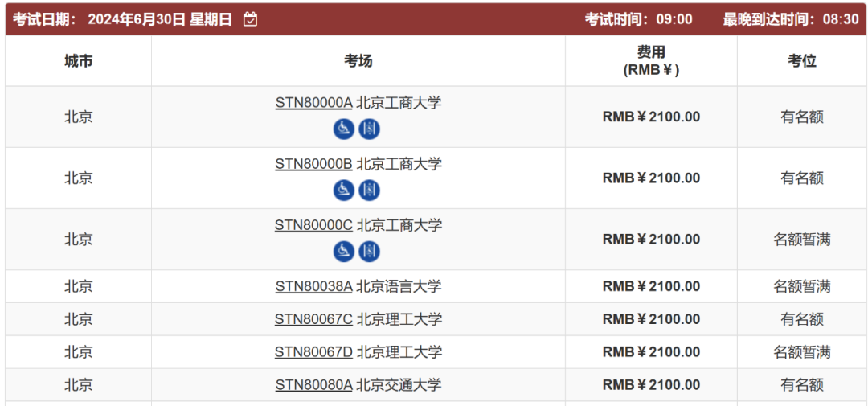The image size is (868, 406).
Task: Select 名额暂满 status for STN80038A
Action: 802,286
